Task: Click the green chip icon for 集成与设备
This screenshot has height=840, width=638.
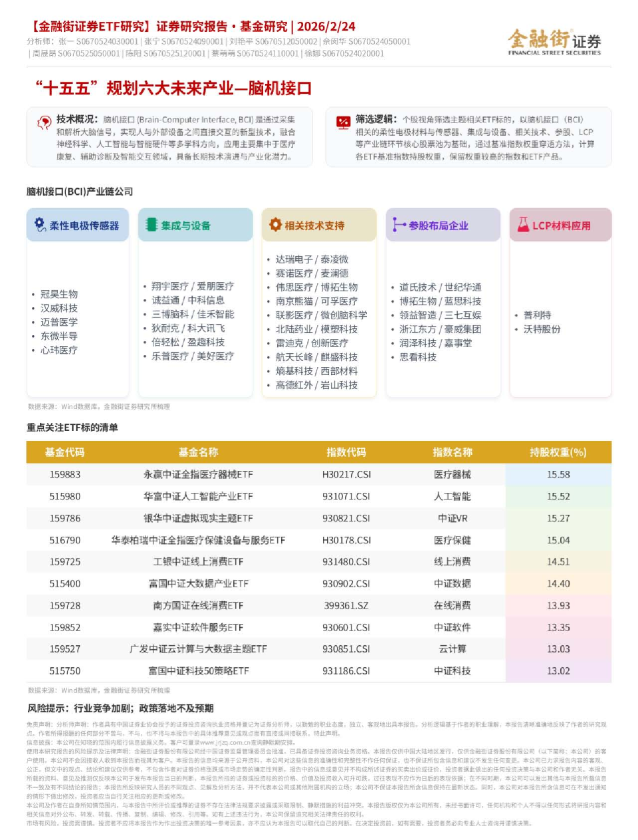Action: coord(152,225)
